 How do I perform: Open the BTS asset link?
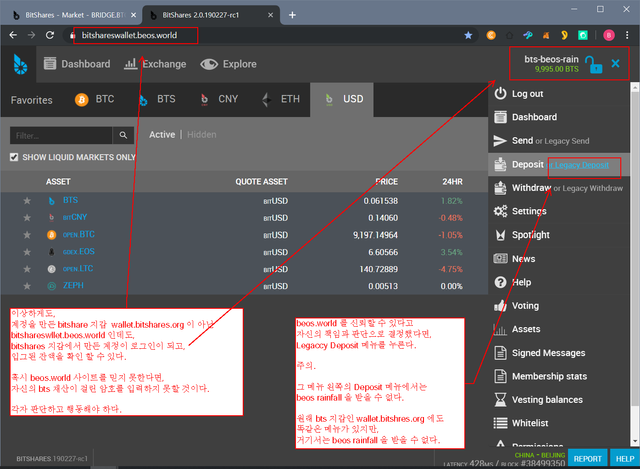pyautogui.click(x=70, y=200)
